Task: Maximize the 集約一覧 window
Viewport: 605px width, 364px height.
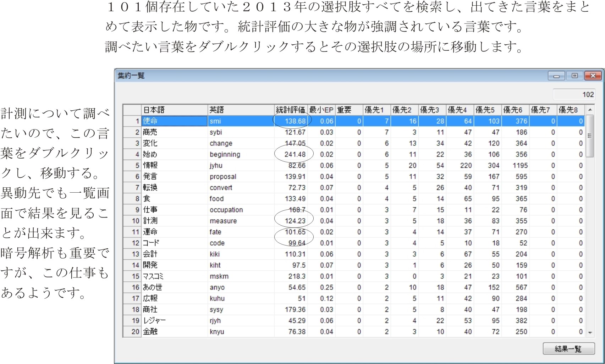Action: click(574, 76)
